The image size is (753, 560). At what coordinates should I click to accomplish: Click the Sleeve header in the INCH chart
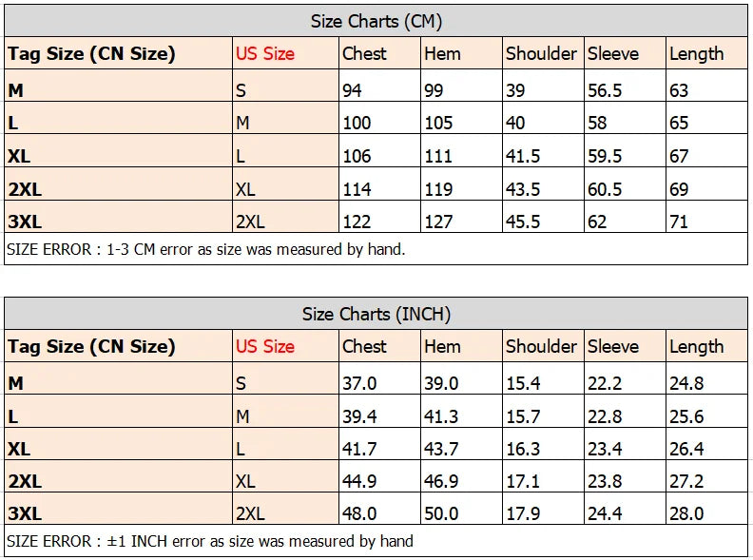(613, 347)
